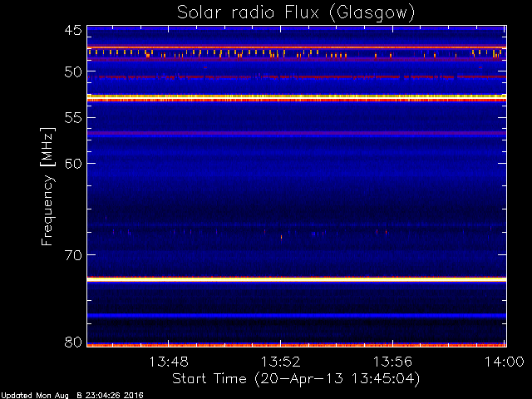Click the 55 frequency tick label
Viewport: 532px width, 399px height.
click(73, 118)
